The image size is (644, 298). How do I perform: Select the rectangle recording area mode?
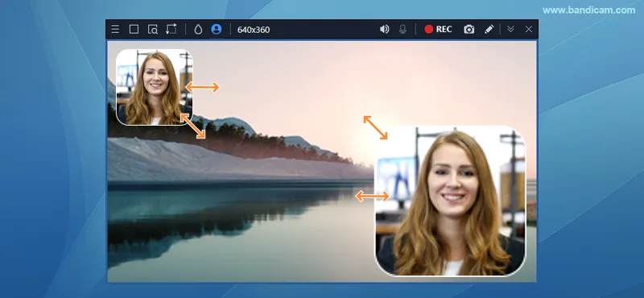134,29
